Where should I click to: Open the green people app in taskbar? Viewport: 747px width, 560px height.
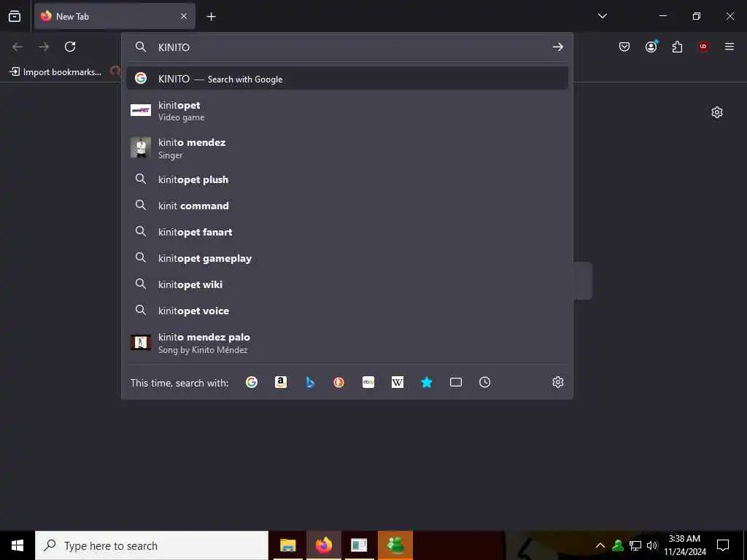[x=395, y=545]
